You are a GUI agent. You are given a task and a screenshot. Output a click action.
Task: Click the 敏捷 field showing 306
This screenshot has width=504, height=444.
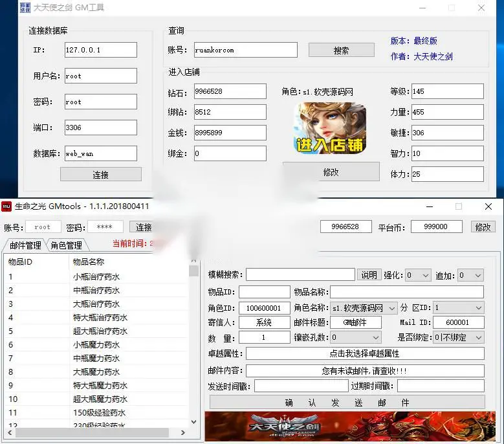click(x=448, y=133)
